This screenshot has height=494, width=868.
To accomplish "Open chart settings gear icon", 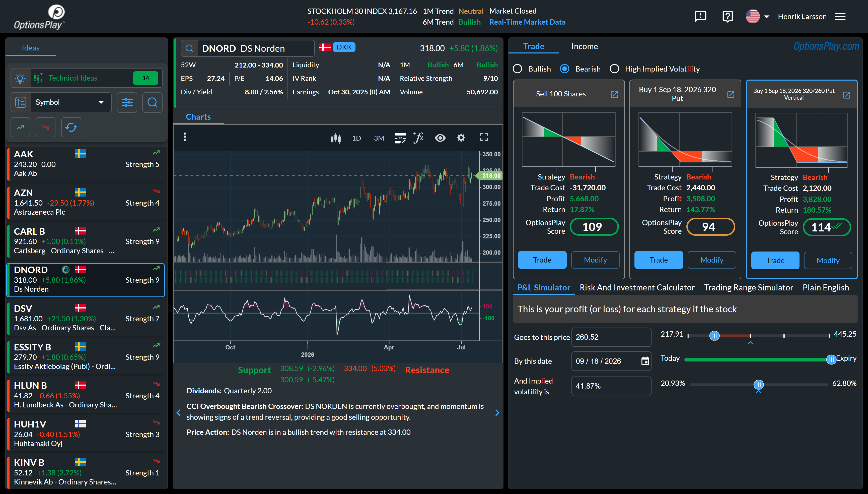I will pos(461,138).
